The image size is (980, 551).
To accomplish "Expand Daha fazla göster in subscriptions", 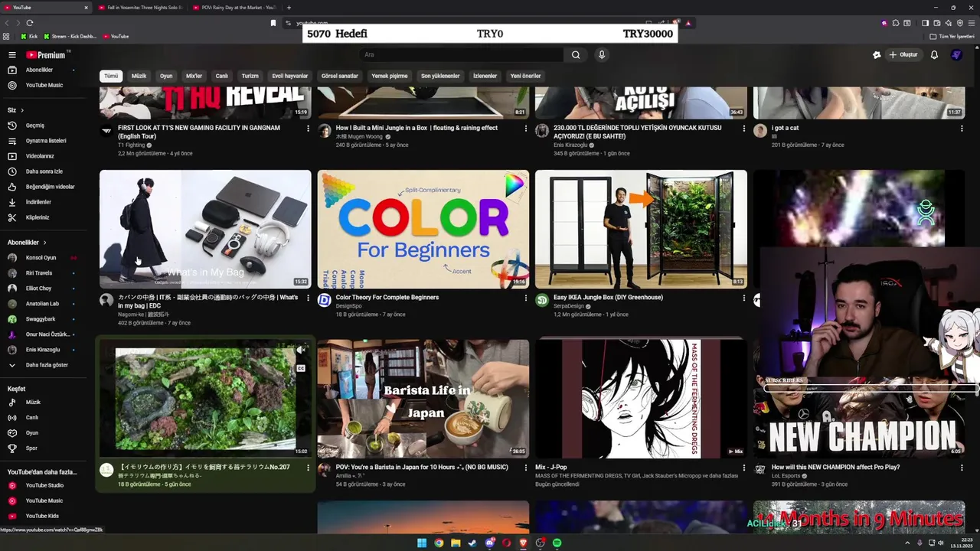I will 42,365.
